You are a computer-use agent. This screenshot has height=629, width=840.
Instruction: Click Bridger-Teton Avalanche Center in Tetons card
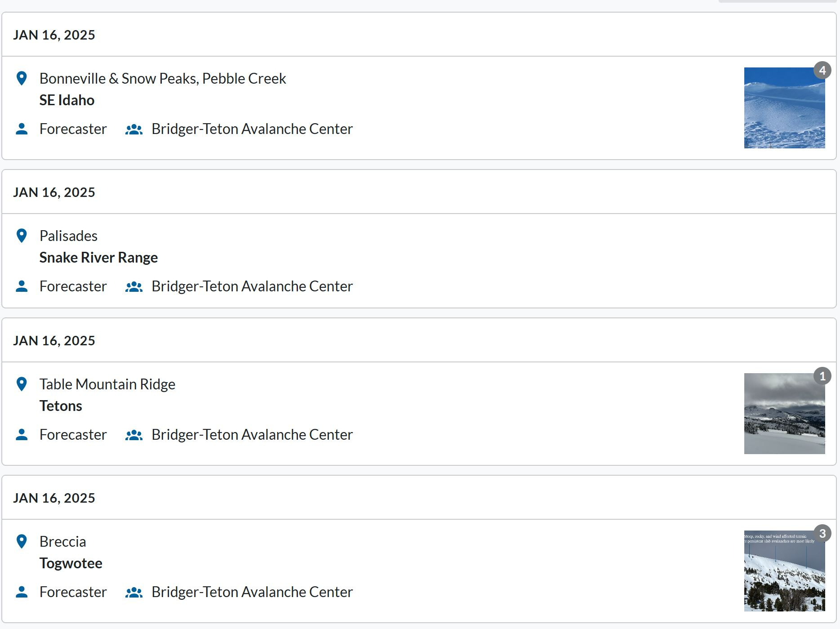coord(252,435)
